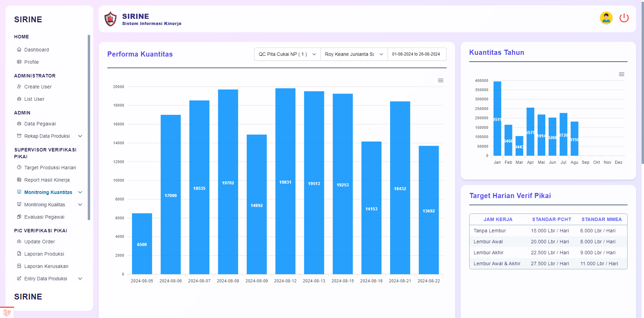The width and height of the screenshot is (644, 318).
Task: Click the Laporan Produksi document icon
Action: (x=19, y=254)
